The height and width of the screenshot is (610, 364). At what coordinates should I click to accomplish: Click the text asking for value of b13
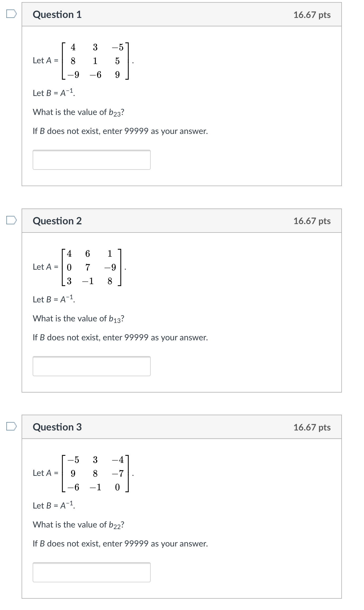(78, 319)
